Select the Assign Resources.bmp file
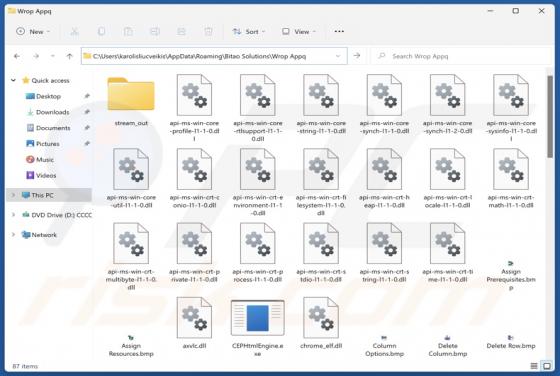This screenshot has width=560, height=376. point(131,346)
